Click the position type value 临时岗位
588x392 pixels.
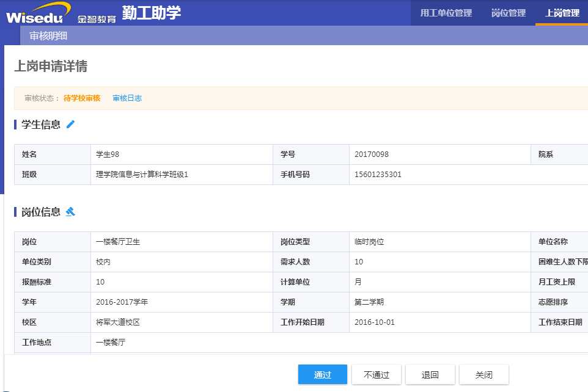click(369, 242)
